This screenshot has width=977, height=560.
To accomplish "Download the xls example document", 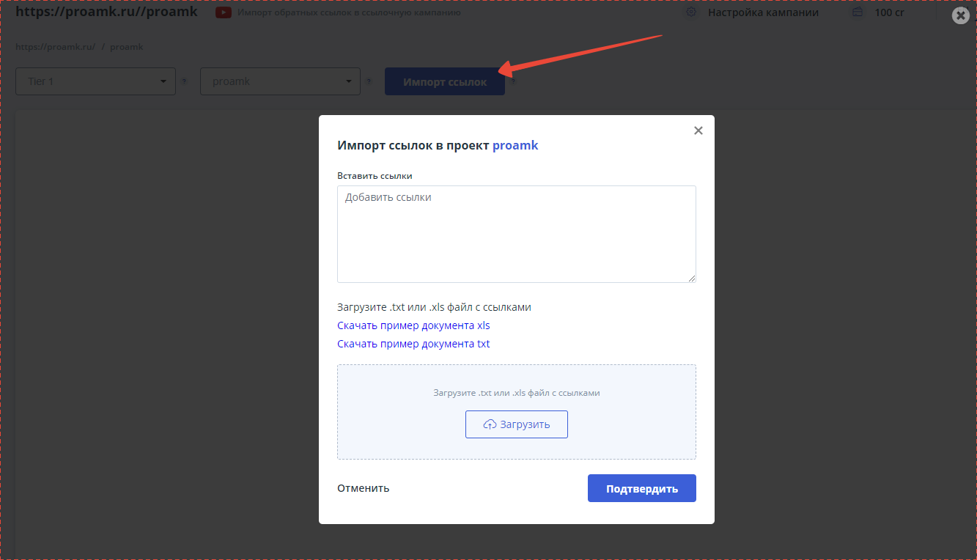I will tap(413, 325).
